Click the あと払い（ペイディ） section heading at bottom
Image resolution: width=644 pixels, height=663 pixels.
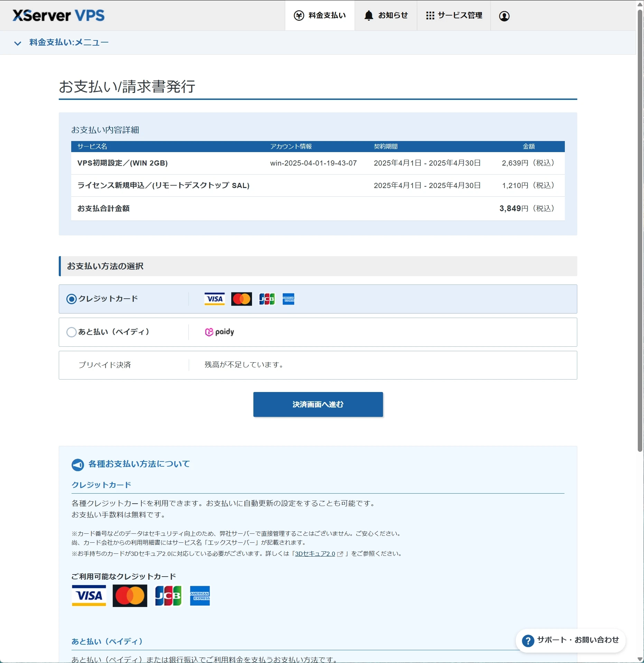107,642
